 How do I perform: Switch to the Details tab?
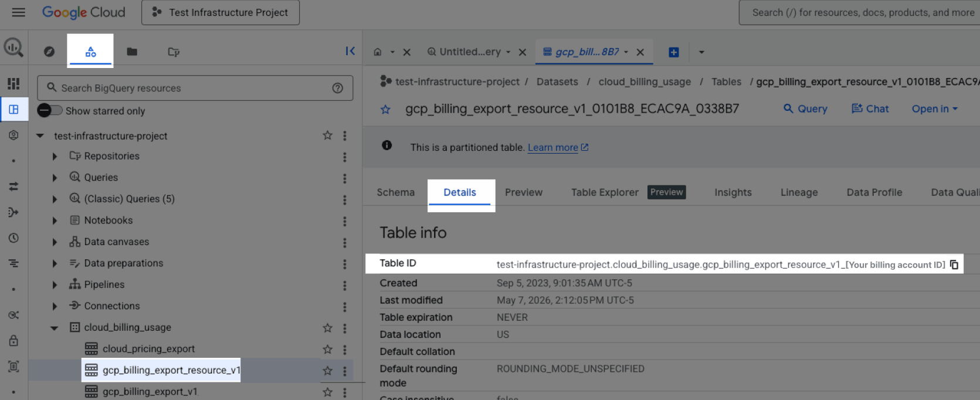[x=460, y=192]
